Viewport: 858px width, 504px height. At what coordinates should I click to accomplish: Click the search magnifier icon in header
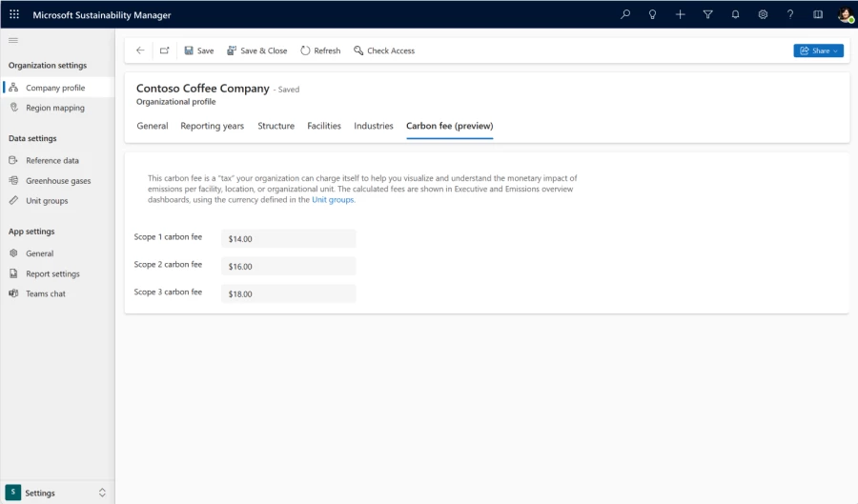[625, 14]
